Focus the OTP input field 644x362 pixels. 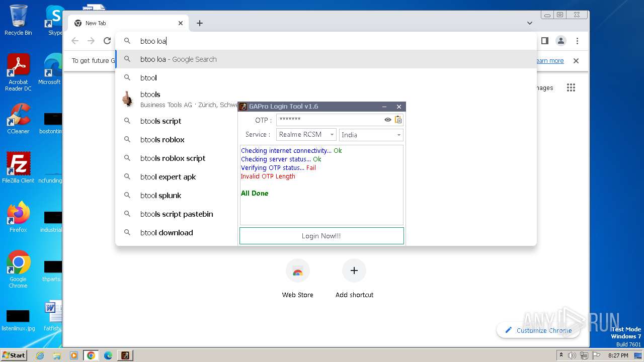[x=330, y=120]
